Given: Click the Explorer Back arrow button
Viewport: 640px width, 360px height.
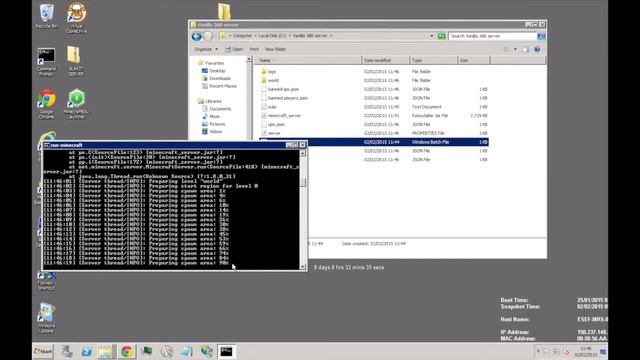Looking at the screenshot, I should coord(197,36).
